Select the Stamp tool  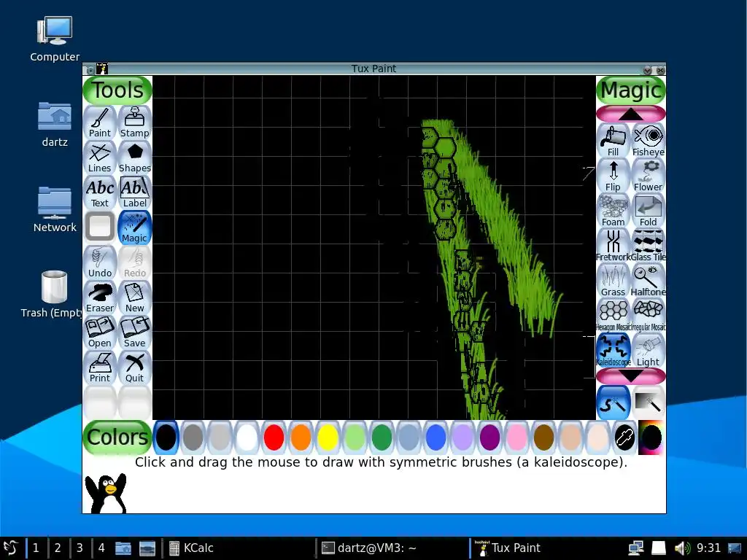pos(134,122)
